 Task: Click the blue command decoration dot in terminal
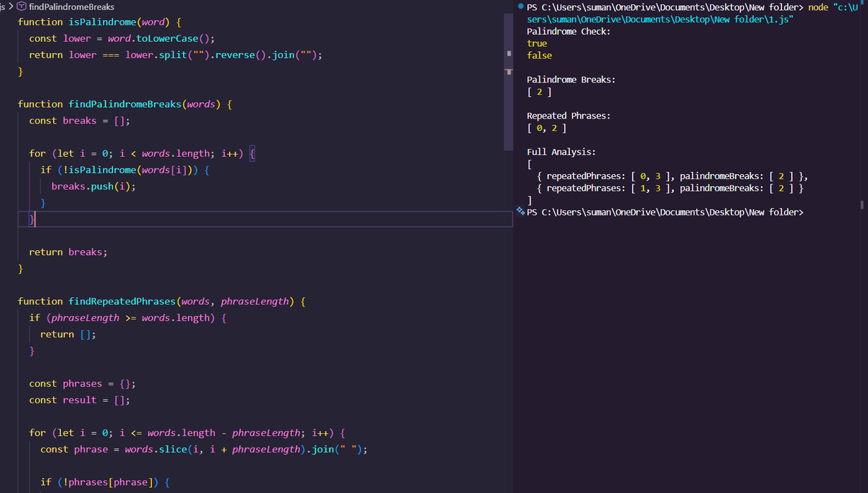(521, 7)
